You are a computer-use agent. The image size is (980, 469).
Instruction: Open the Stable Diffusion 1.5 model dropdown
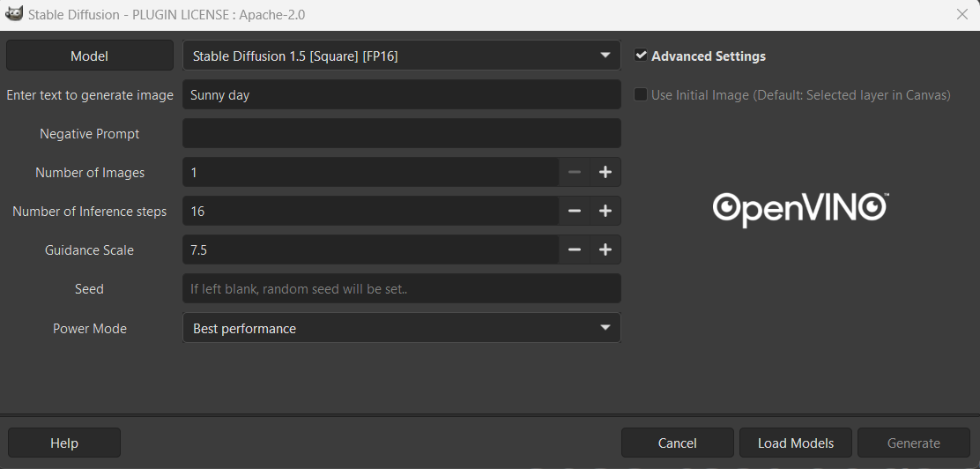click(x=401, y=56)
